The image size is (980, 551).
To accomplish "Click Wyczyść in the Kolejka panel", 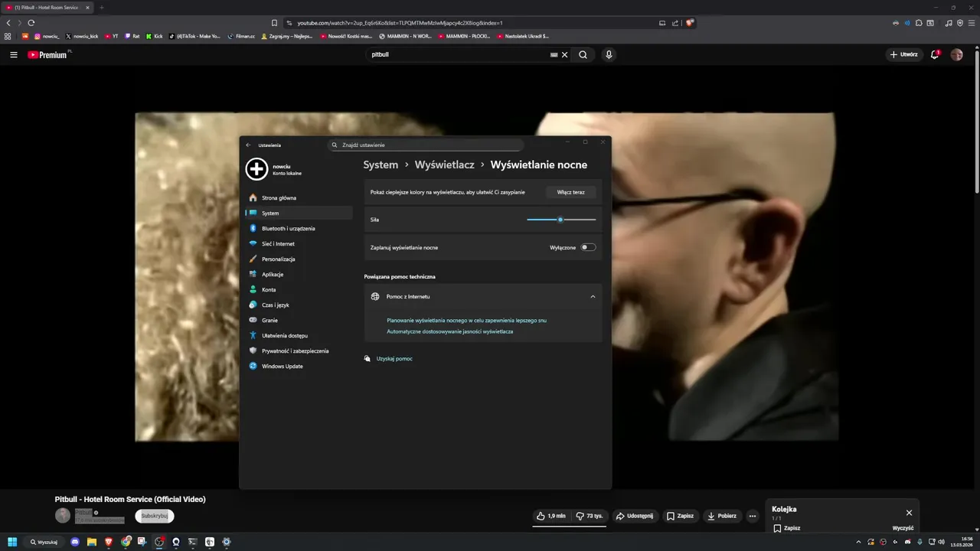I will click(x=903, y=528).
